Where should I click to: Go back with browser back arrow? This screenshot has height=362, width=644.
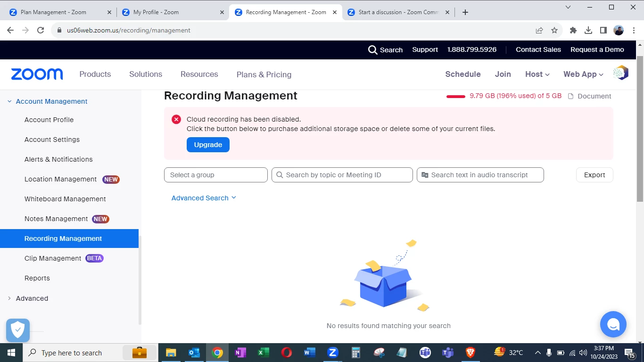point(10,30)
